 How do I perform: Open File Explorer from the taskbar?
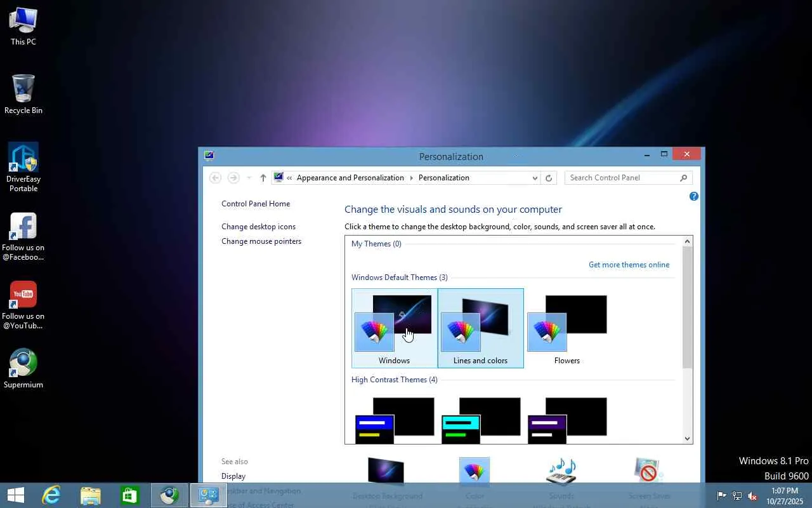(x=91, y=495)
